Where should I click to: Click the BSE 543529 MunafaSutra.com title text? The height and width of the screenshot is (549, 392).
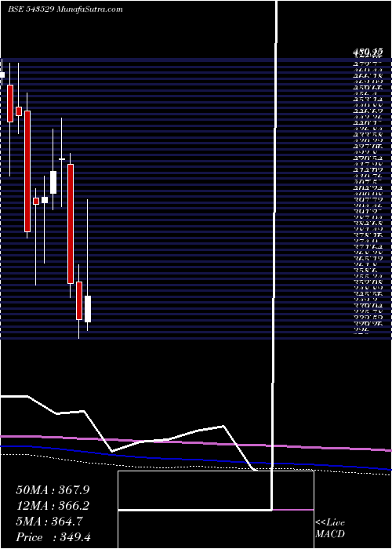(65, 9)
